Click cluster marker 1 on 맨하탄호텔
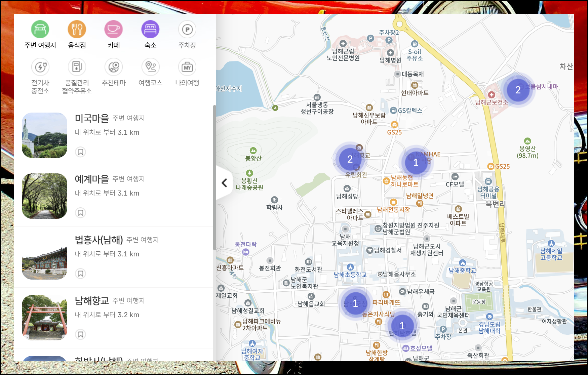This screenshot has width=588, height=375. (x=402, y=325)
